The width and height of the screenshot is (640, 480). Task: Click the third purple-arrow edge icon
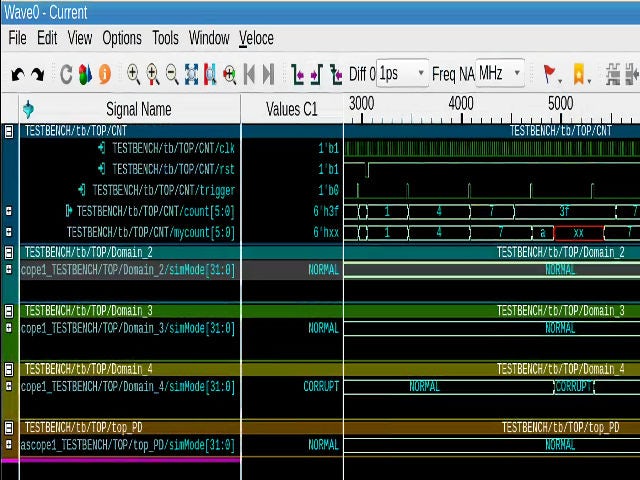point(336,75)
